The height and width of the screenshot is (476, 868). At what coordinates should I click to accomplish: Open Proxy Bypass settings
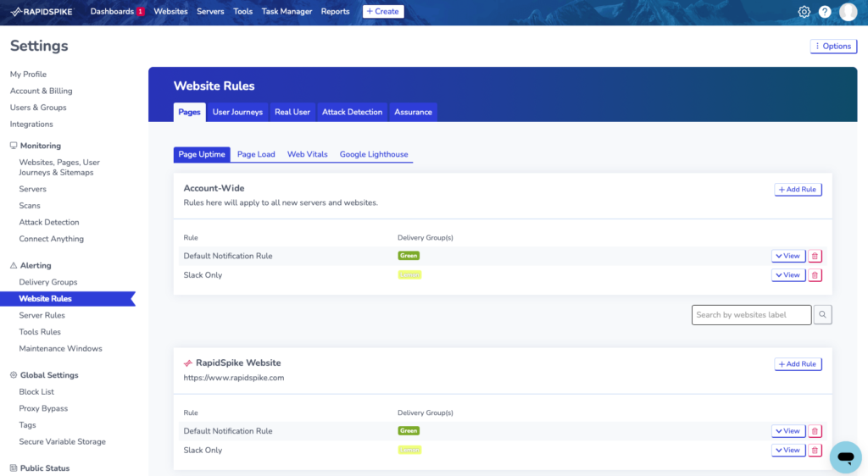[43, 408]
